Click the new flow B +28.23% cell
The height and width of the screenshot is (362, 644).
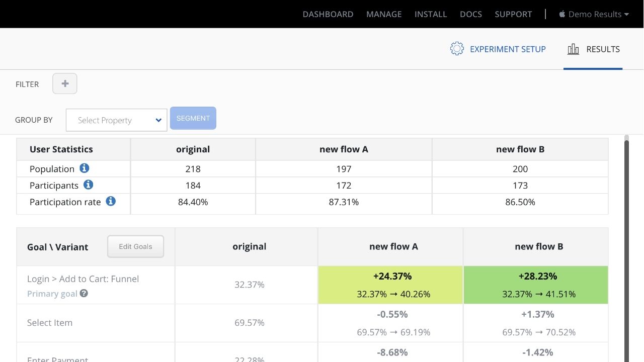click(x=536, y=285)
